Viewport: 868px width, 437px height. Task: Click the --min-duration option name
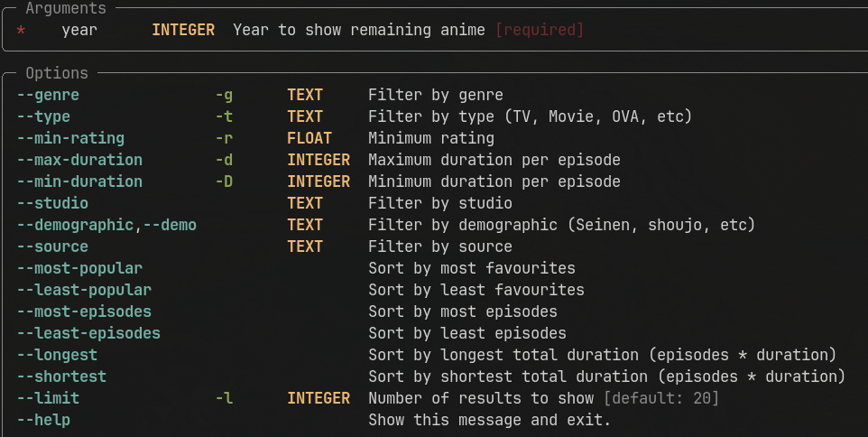[x=79, y=181]
